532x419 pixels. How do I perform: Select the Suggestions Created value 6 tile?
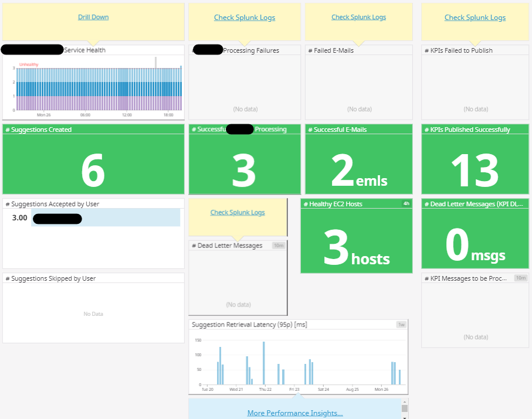click(93, 164)
